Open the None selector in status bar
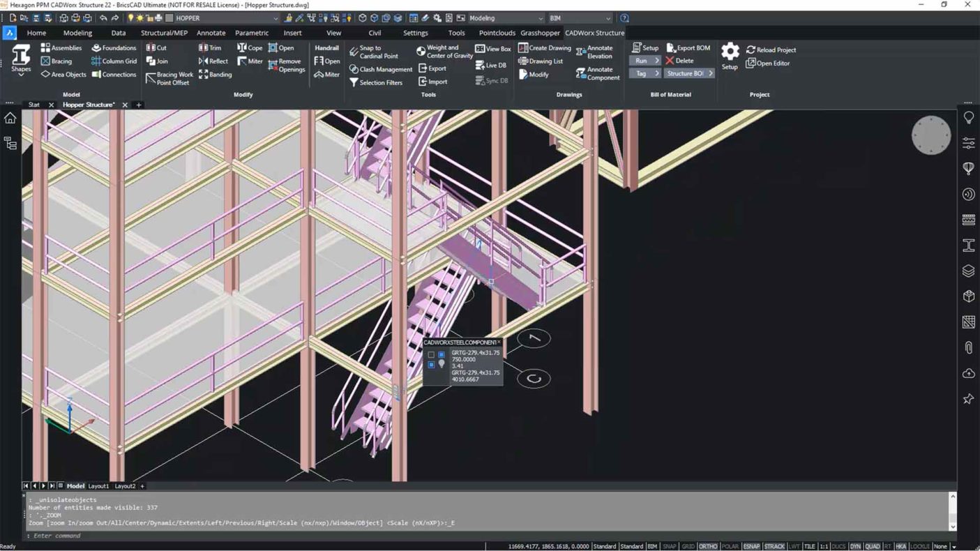 pos(940,547)
